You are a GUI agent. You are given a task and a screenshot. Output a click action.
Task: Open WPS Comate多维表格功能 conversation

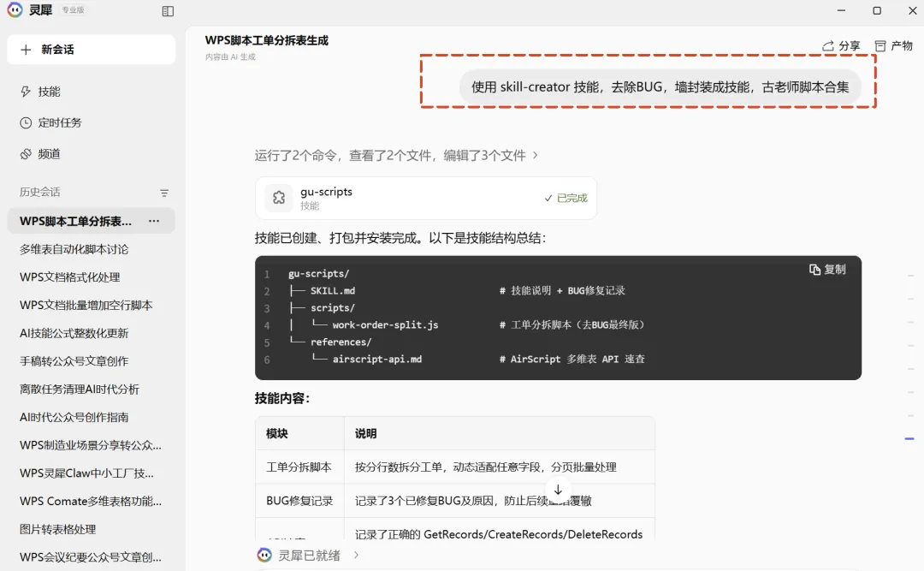(x=92, y=502)
